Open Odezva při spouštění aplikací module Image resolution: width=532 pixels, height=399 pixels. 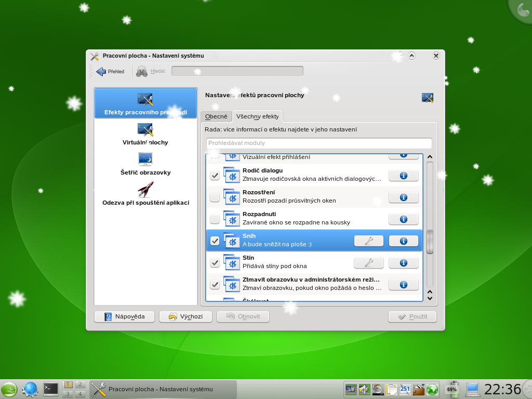click(x=145, y=194)
